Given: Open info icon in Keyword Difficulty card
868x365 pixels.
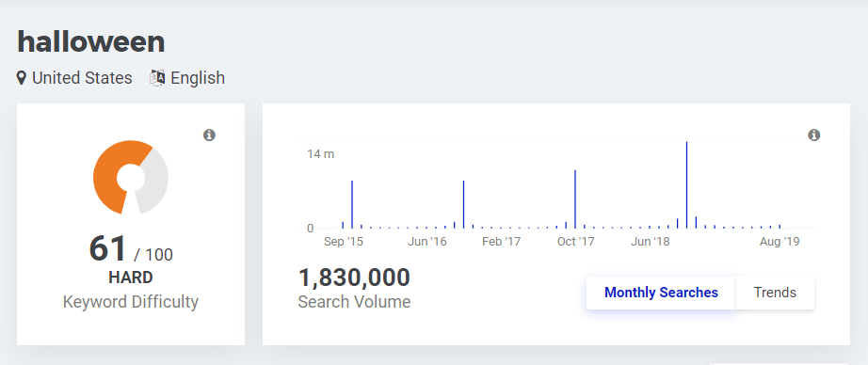Looking at the screenshot, I should click(209, 135).
